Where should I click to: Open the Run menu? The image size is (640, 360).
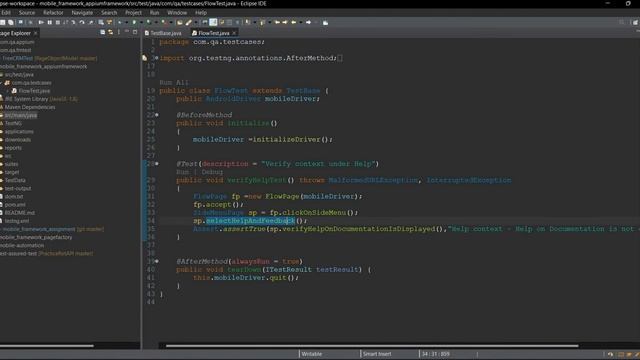tap(154, 13)
